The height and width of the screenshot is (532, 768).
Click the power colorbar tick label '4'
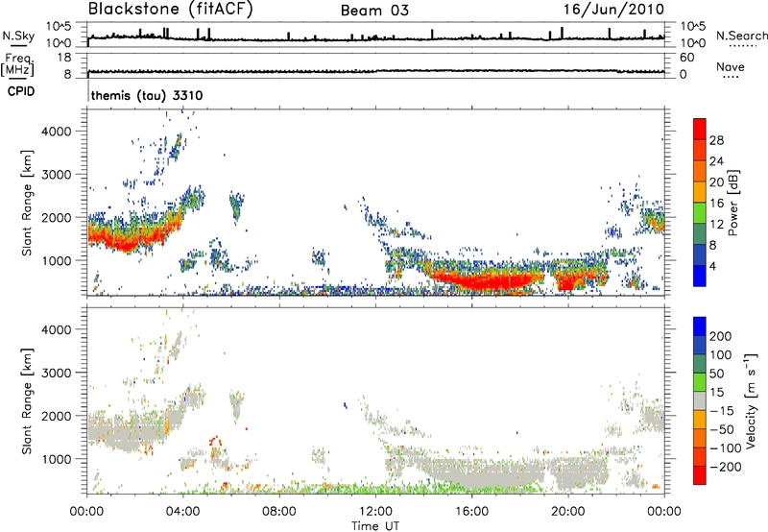click(712, 266)
